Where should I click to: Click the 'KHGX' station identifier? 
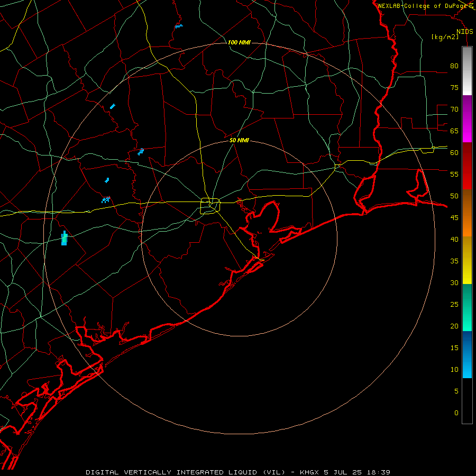click(x=309, y=472)
